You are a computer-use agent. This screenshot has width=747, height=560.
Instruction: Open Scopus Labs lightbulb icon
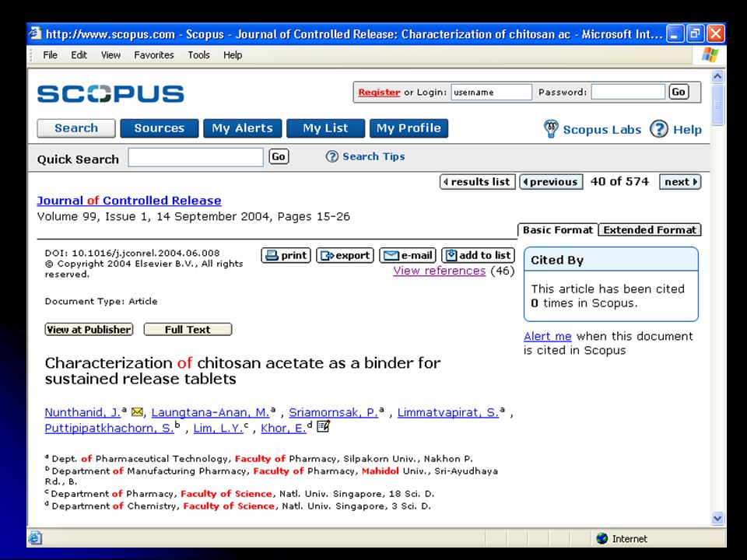(x=551, y=128)
